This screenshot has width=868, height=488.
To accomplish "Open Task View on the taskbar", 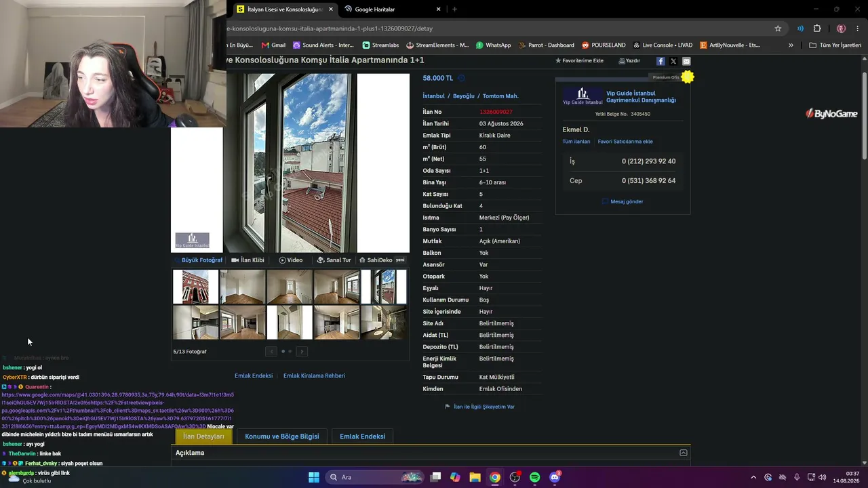I will [x=436, y=477].
